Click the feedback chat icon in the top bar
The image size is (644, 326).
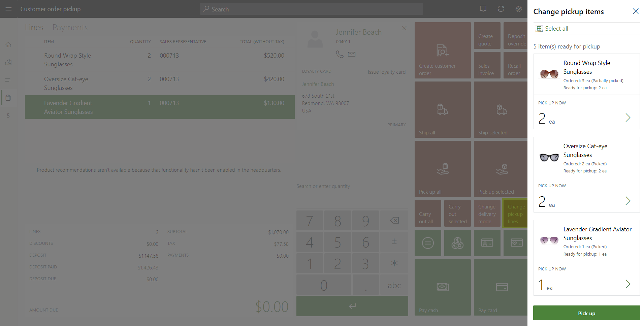tap(483, 9)
